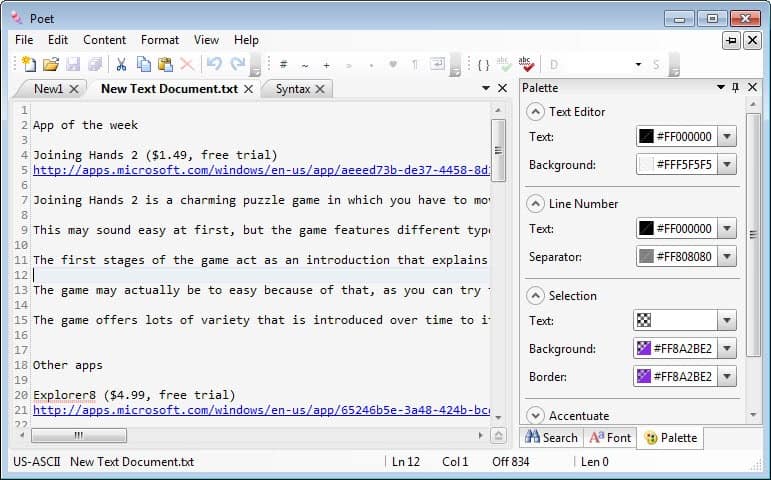Click the abc green checkmark spelling icon
Viewport: 771px width, 480px height.
coord(503,63)
